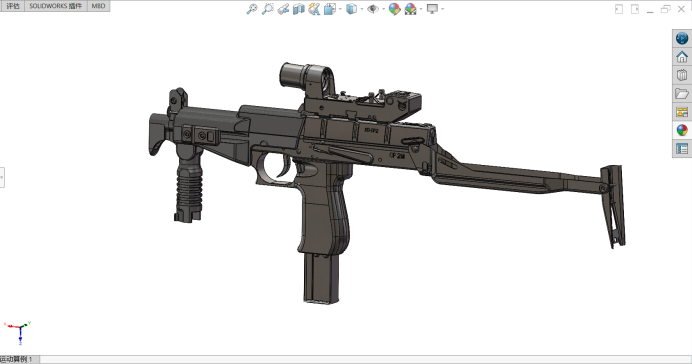Click the View Settings monitor icon
Screen dimensions: 692x364
pos(432,9)
